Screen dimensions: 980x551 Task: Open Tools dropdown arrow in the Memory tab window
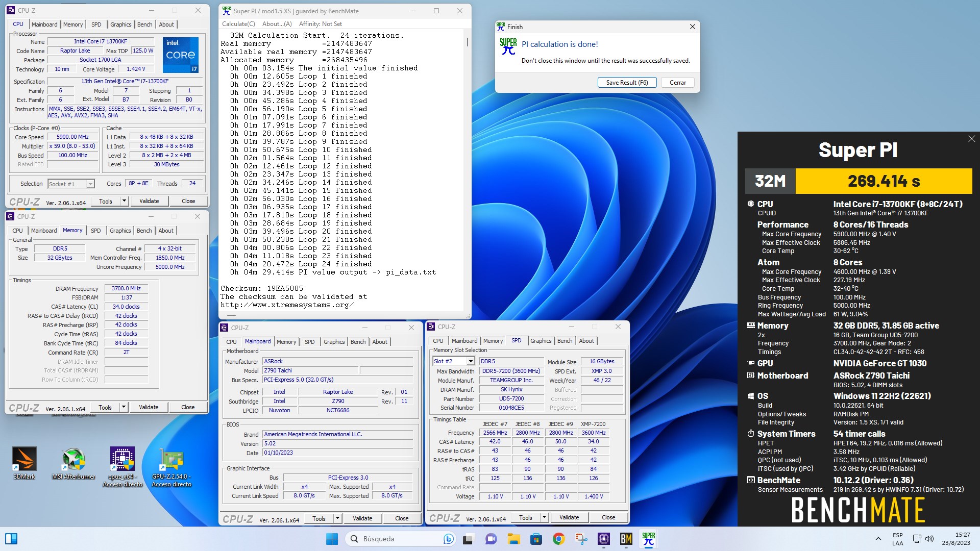pyautogui.click(x=123, y=407)
